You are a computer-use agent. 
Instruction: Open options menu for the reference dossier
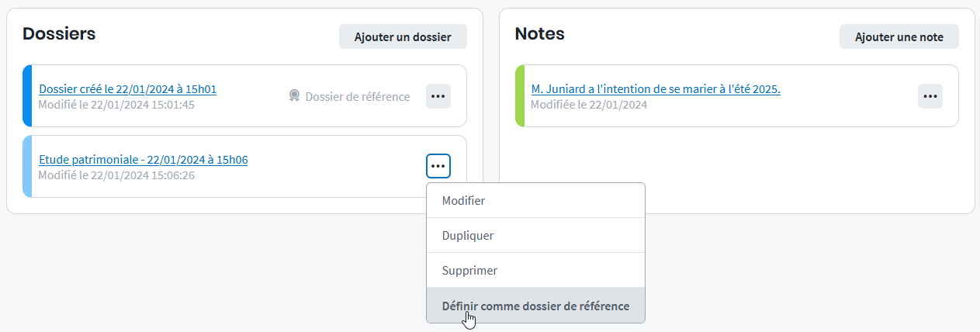click(438, 96)
